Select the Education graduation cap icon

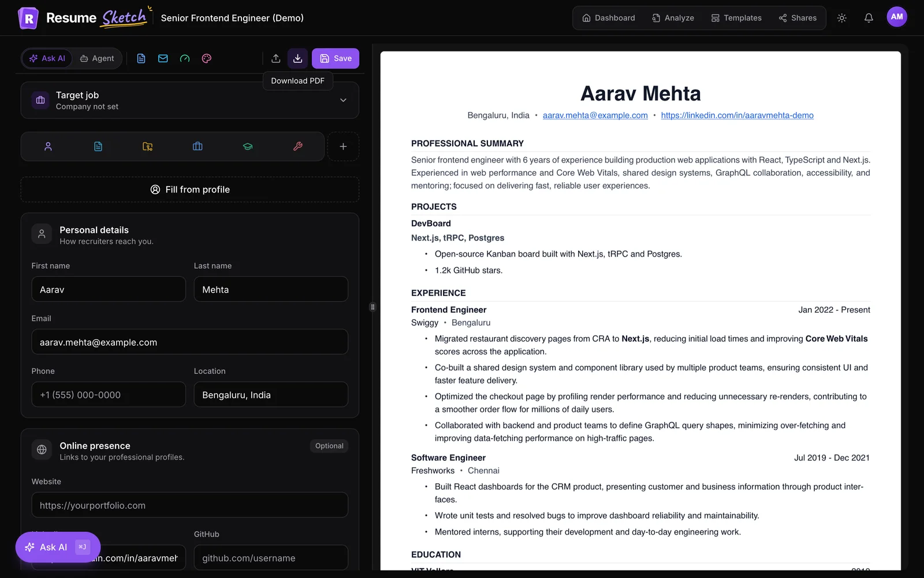248,146
